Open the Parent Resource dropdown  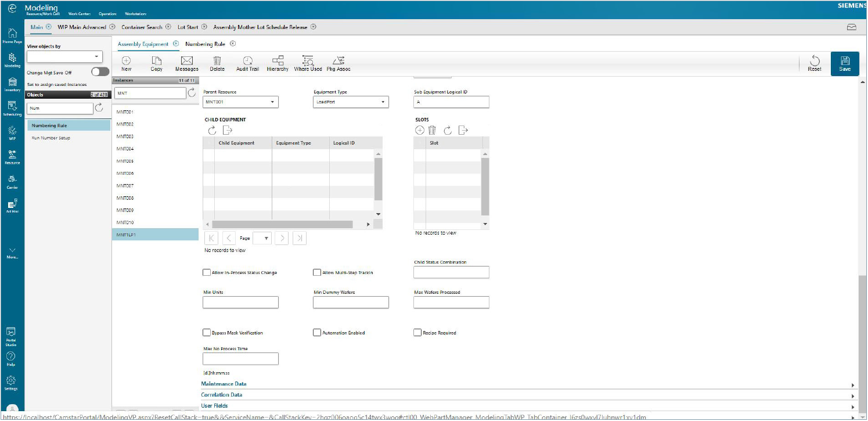273,102
